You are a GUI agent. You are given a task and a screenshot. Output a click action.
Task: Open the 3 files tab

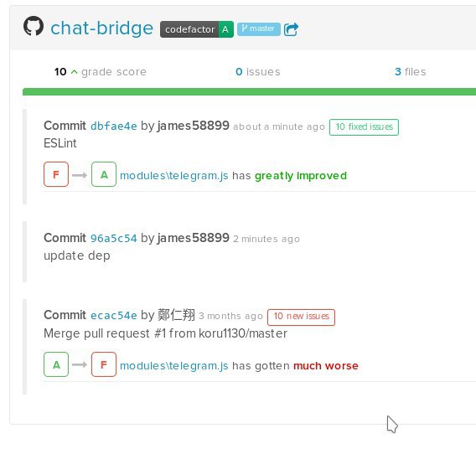pyautogui.click(x=410, y=72)
